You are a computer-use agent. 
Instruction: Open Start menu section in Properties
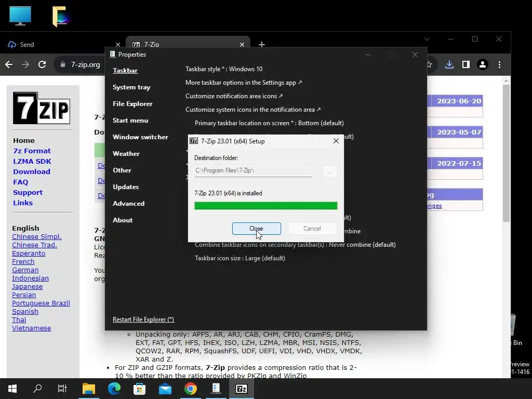130,121
